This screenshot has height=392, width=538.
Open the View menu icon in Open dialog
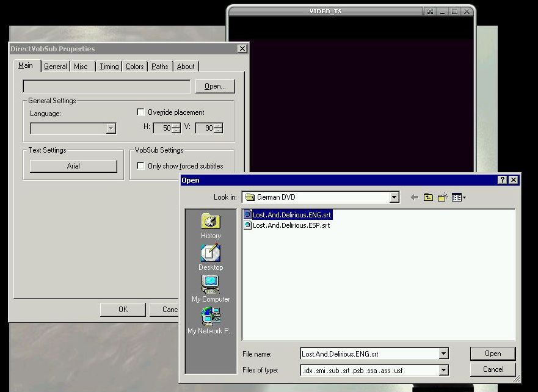(x=459, y=197)
